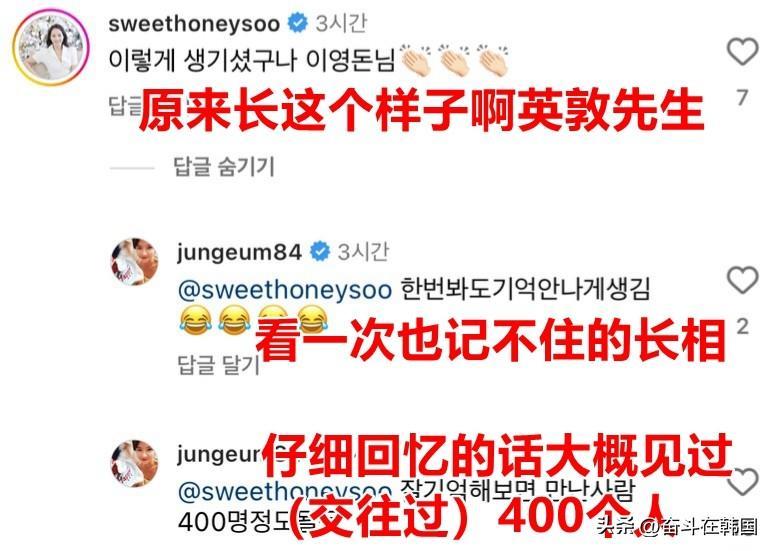Click the 头条 @奋斗在韩国 watermark
The width and height of the screenshot is (774, 551).
[677, 526]
